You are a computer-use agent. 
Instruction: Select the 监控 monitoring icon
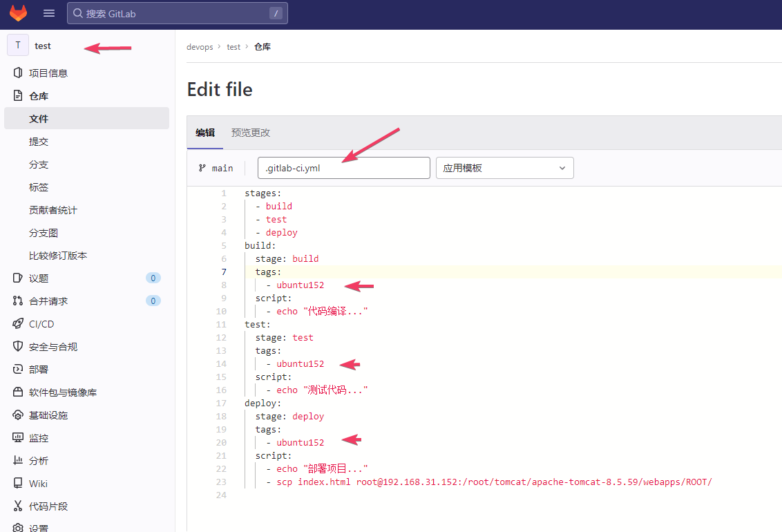pyautogui.click(x=18, y=437)
